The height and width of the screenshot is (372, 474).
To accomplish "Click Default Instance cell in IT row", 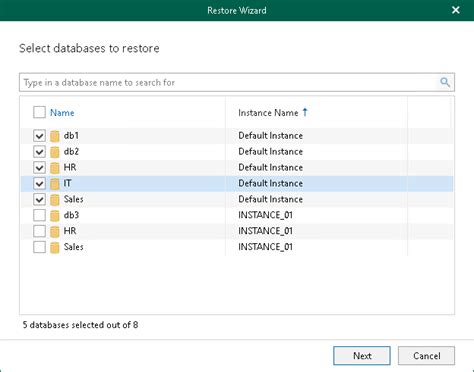I will (x=270, y=183).
